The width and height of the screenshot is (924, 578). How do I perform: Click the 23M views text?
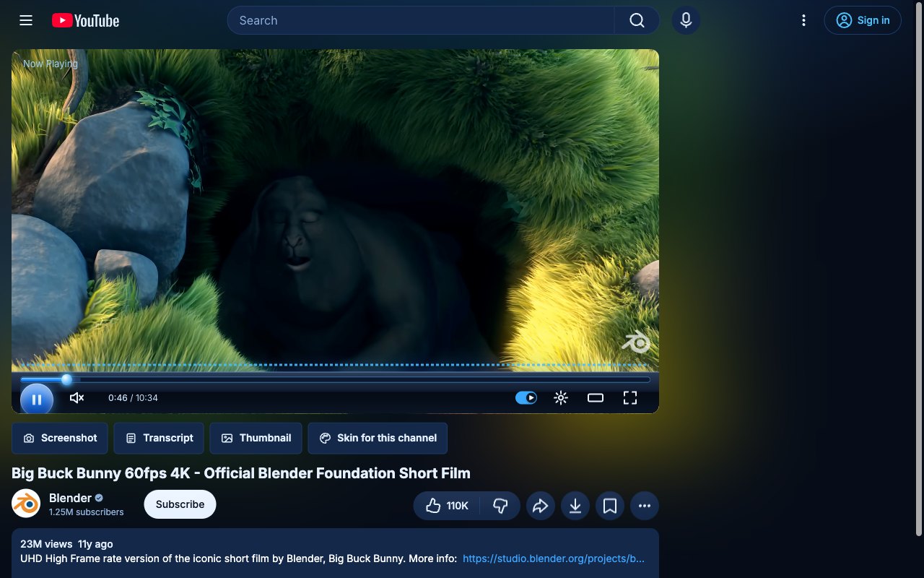[46, 544]
